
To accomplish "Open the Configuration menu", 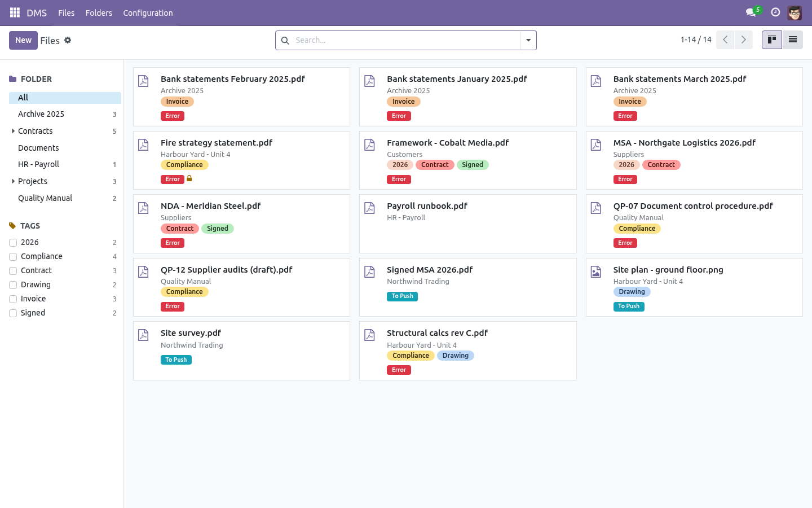I will [148, 13].
